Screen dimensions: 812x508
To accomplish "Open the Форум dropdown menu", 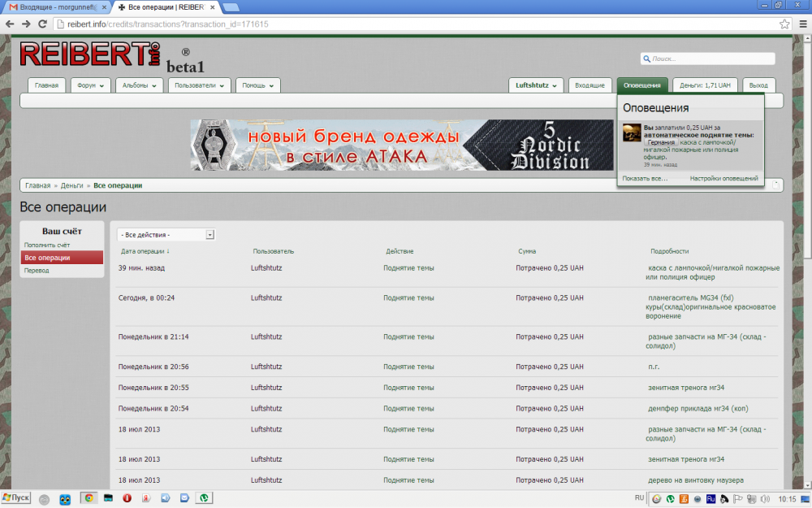I will 91,85.
